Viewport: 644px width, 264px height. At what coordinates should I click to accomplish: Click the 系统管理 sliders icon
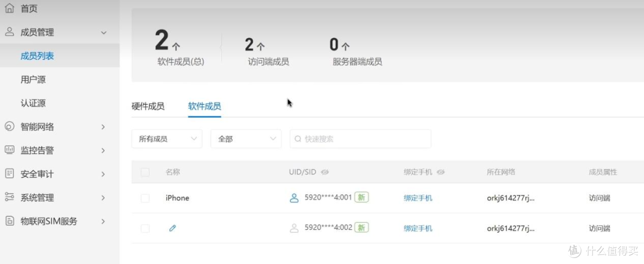point(9,197)
